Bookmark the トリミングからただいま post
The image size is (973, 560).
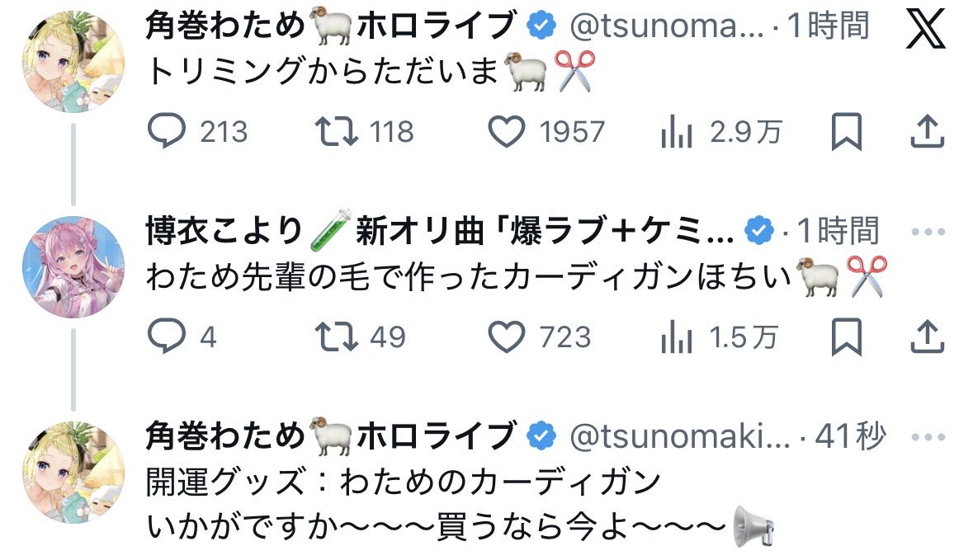pos(846,131)
